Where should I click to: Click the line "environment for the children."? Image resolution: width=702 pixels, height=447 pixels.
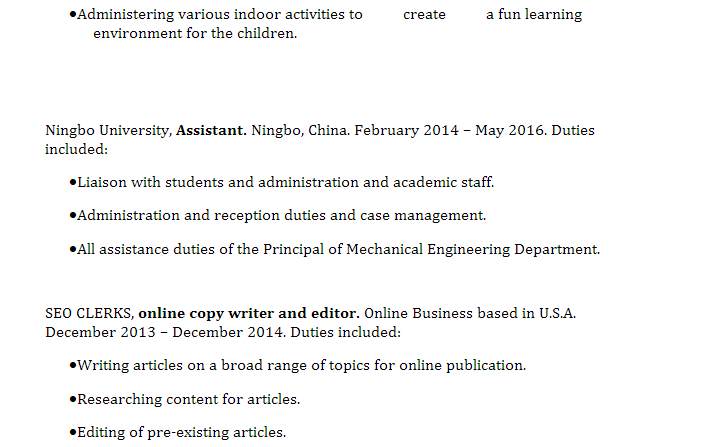[195, 33]
